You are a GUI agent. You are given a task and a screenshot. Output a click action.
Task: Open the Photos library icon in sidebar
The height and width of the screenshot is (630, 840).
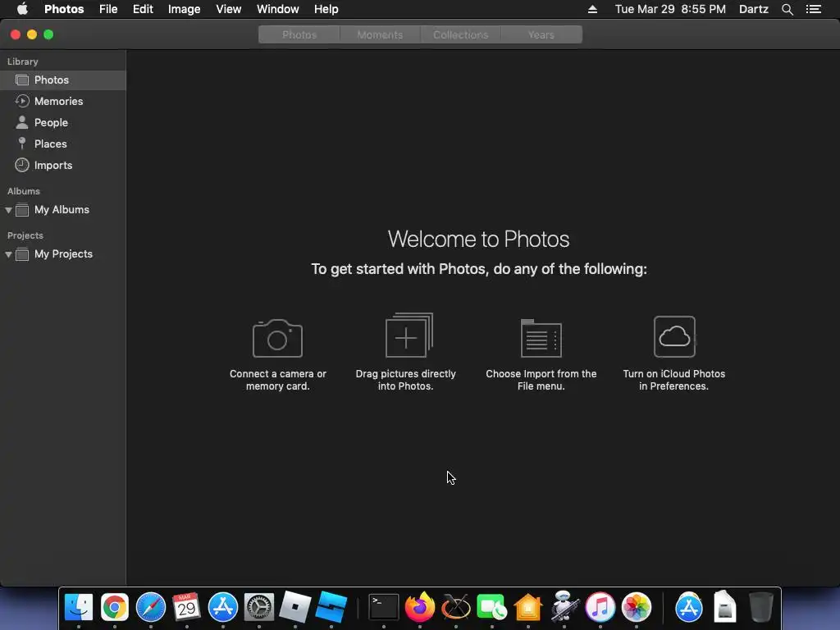point(22,80)
